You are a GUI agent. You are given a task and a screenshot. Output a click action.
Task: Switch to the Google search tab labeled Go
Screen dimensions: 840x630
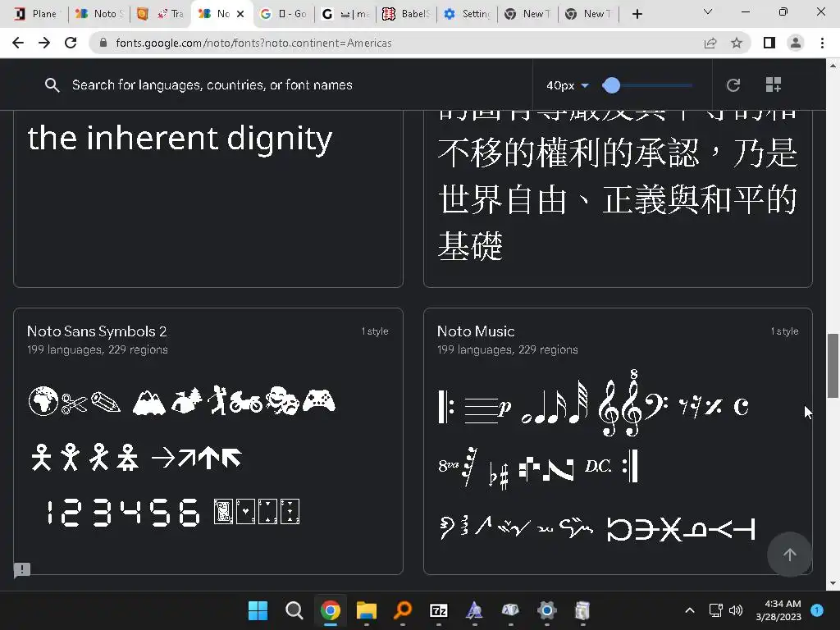[x=284, y=14]
